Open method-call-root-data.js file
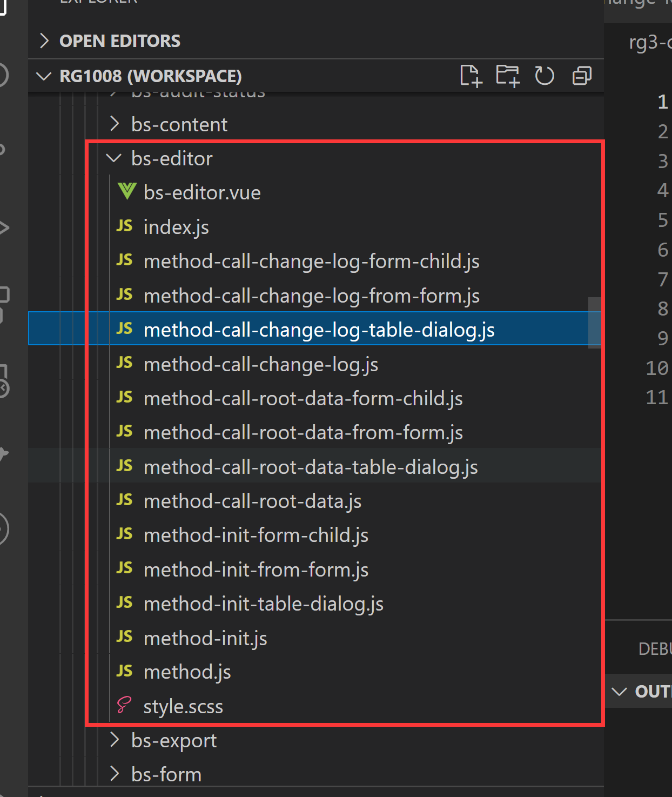The width and height of the screenshot is (672, 797). (x=252, y=501)
